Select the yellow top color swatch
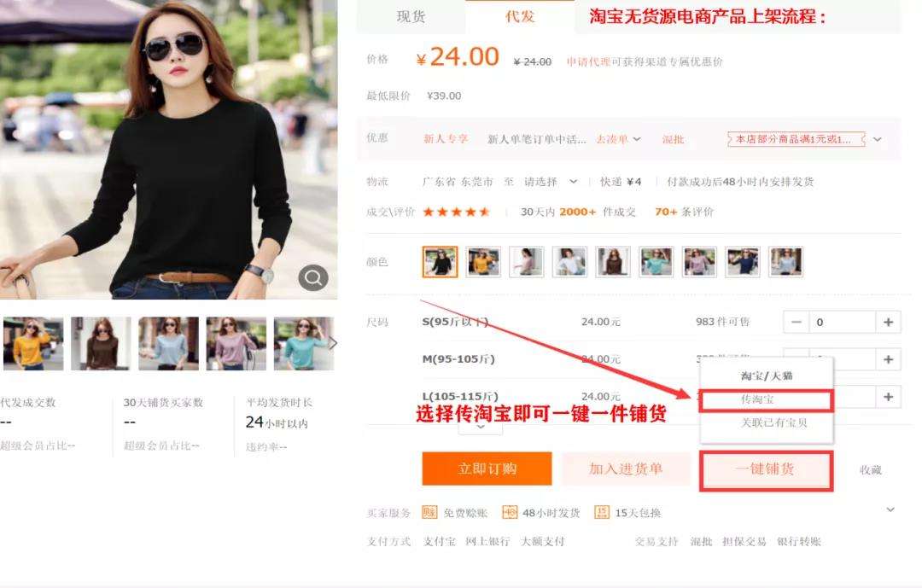The height and width of the screenshot is (588, 922). tap(483, 262)
